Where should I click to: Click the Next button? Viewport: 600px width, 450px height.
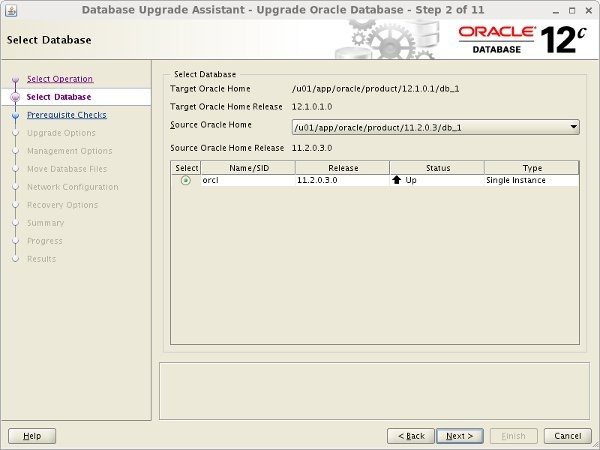point(460,436)
